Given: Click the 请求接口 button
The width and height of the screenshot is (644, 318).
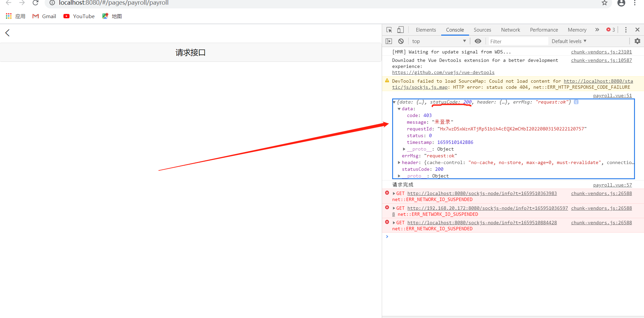Looking at the screenshot, I should (x=190, y=52).
